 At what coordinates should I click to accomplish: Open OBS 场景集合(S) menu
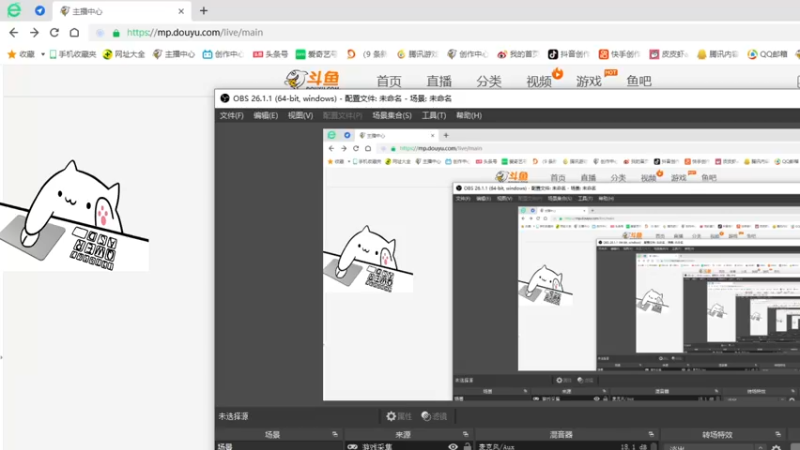392,116
